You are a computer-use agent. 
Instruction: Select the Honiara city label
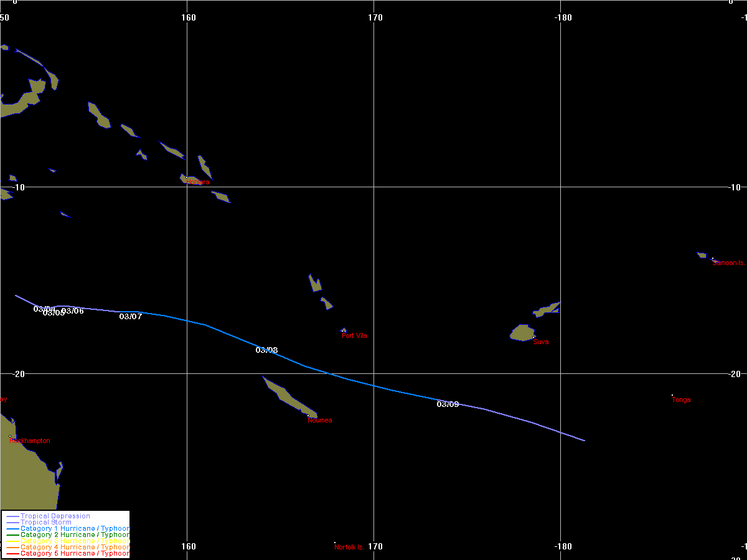click(x=198, y=182)
